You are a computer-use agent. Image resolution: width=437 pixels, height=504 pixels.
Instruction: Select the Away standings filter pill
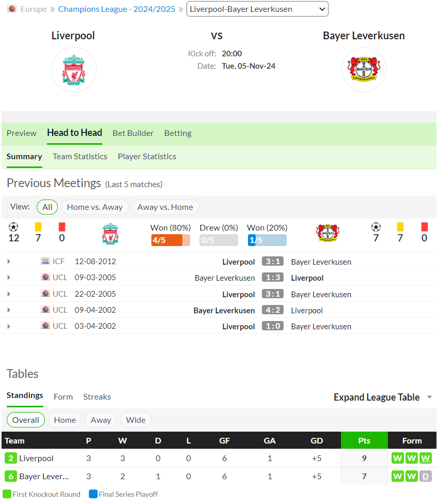tap(101, 420)
